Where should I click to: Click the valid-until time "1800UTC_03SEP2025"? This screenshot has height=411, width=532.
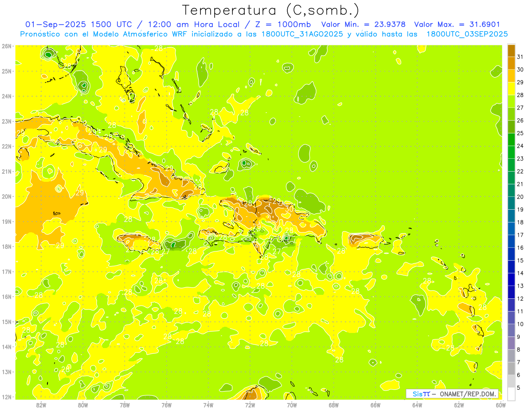(467, 34)
